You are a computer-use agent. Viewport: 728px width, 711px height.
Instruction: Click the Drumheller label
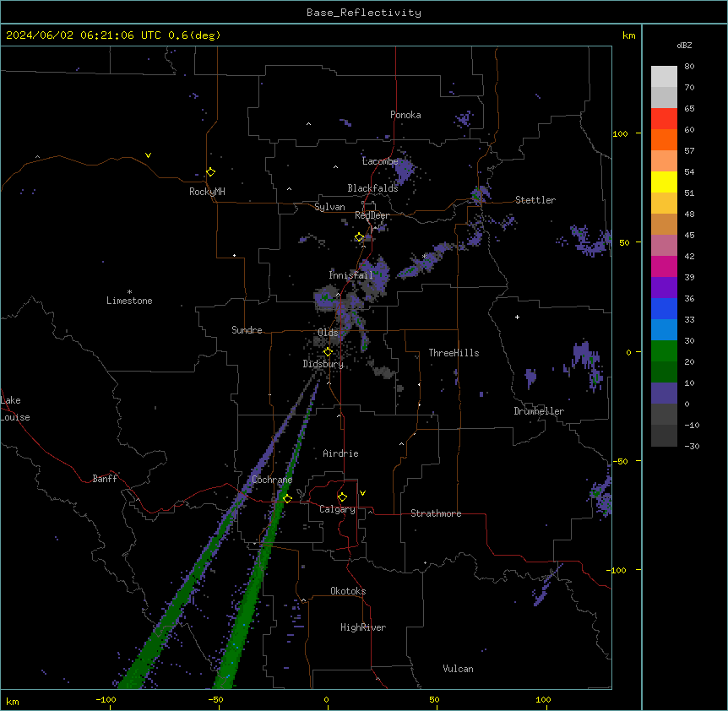pos(539,411)
